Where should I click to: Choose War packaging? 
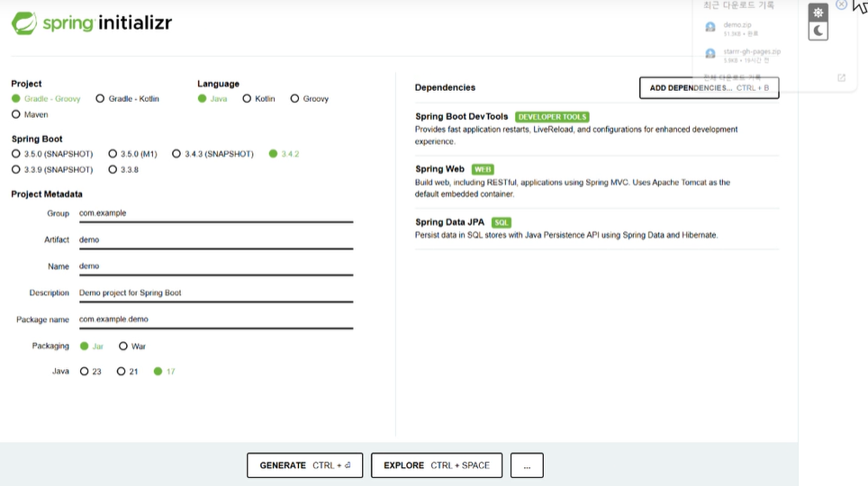tap(132, 346)
